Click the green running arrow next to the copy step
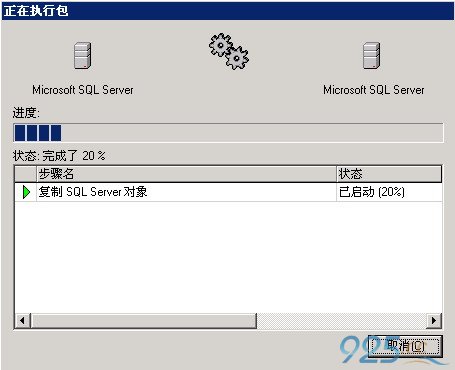Viewport: 455px width, 370px height. point(26,192)
